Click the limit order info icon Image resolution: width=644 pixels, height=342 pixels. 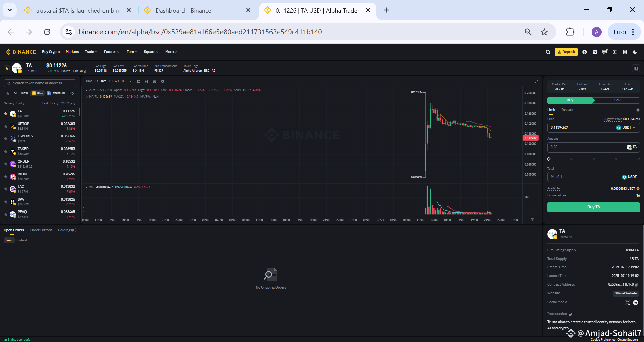[x=638, y=110]
